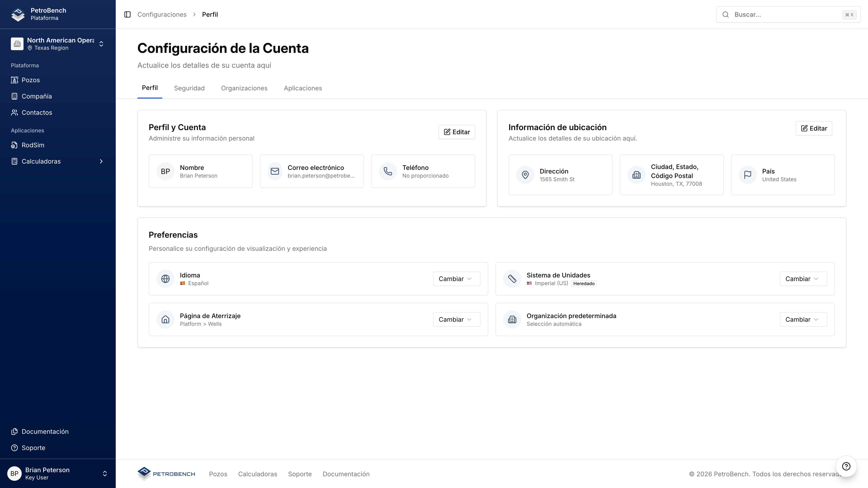Open RodSim from the sidebar

tap(33, 145)
